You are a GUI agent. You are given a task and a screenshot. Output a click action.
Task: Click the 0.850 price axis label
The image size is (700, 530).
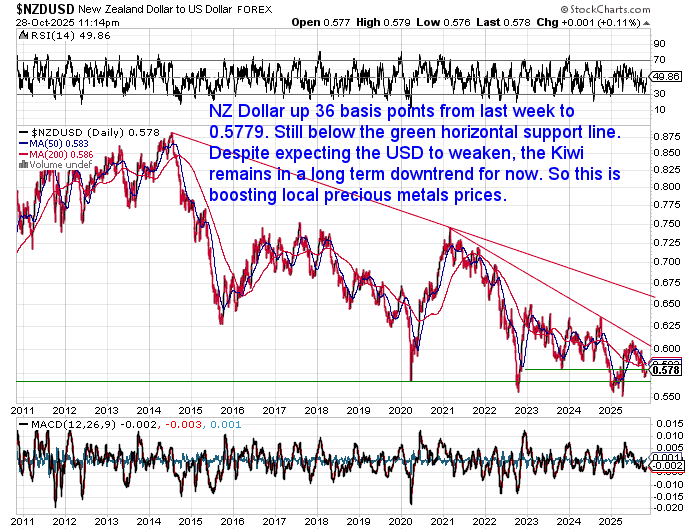click(667, 152)
